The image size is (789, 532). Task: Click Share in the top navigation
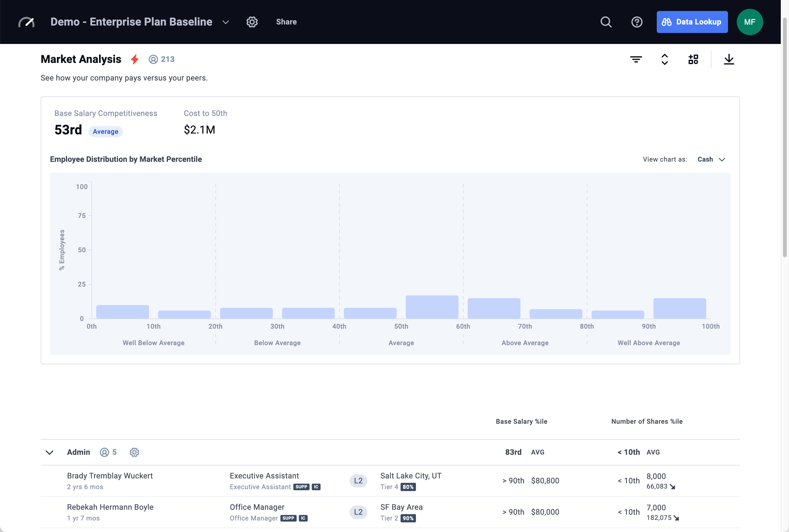(x=286, y=22)
